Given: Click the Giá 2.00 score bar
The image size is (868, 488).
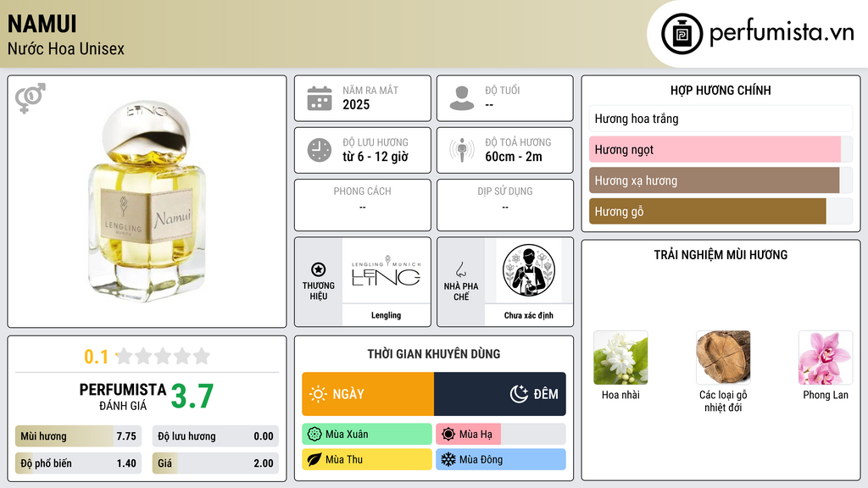Looking at the screenshot, I should pyautogui.click(x=215, y=463).
